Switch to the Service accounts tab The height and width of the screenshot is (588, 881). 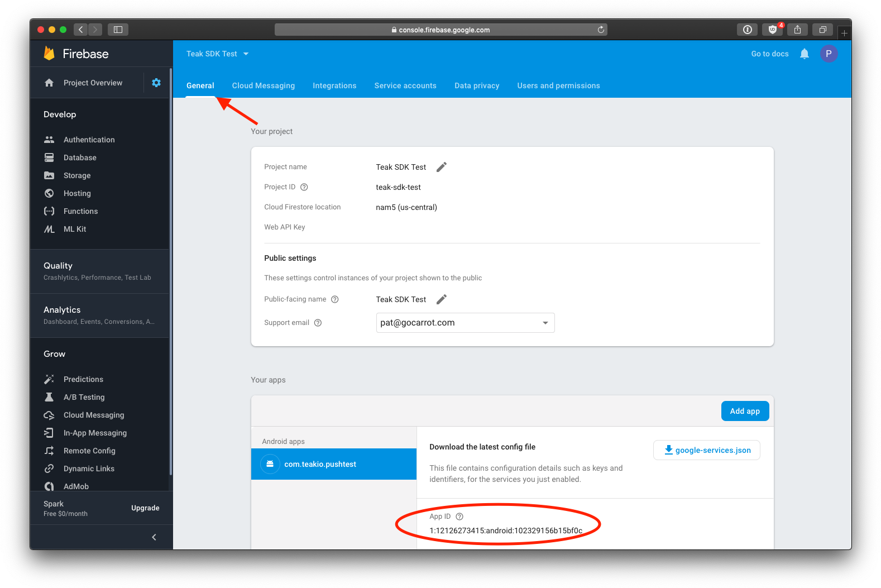(x=405, y=85)
